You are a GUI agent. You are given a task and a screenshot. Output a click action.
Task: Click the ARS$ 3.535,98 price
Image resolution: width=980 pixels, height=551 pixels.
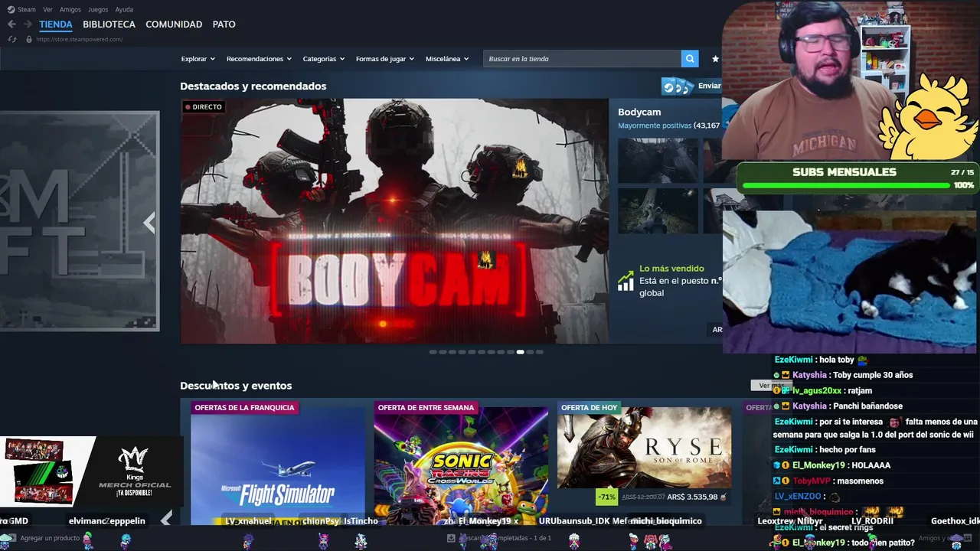(x=692, y=497)
